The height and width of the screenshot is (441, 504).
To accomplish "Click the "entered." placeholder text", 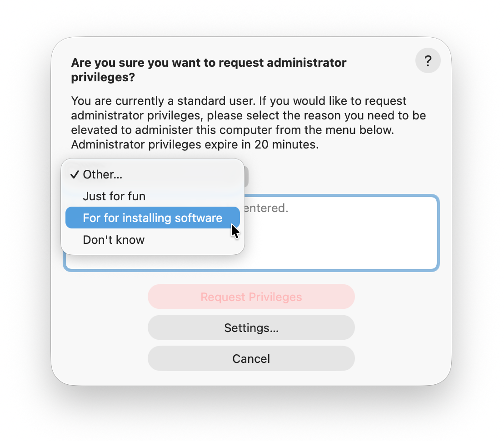I will 265,209.
